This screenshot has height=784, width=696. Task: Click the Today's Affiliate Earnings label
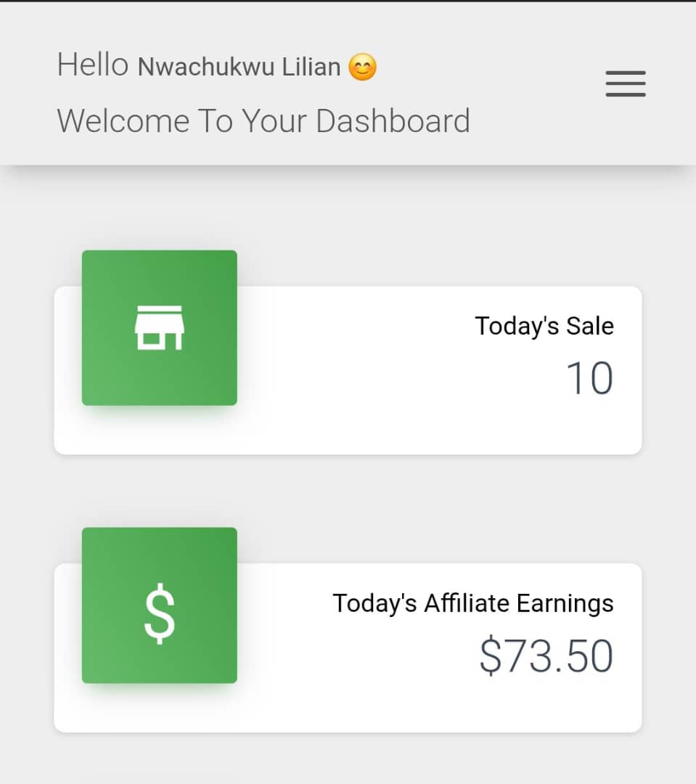pyautogui.click(x=473, y=603)
